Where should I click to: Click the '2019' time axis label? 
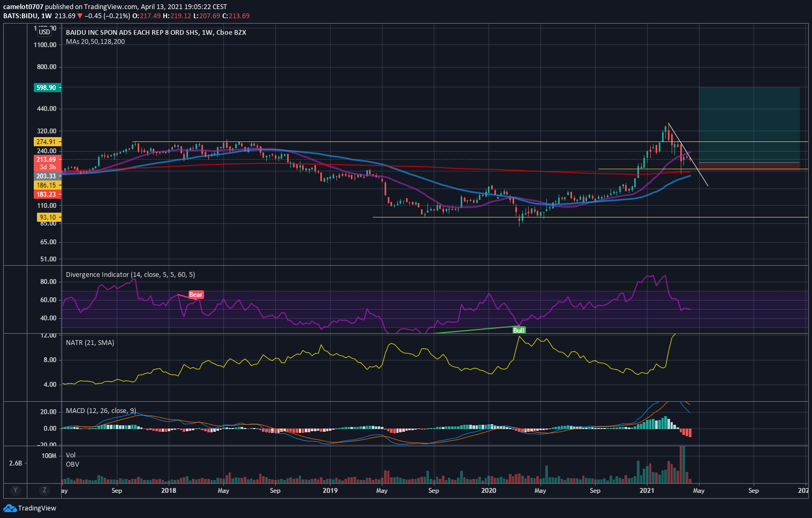330,490
